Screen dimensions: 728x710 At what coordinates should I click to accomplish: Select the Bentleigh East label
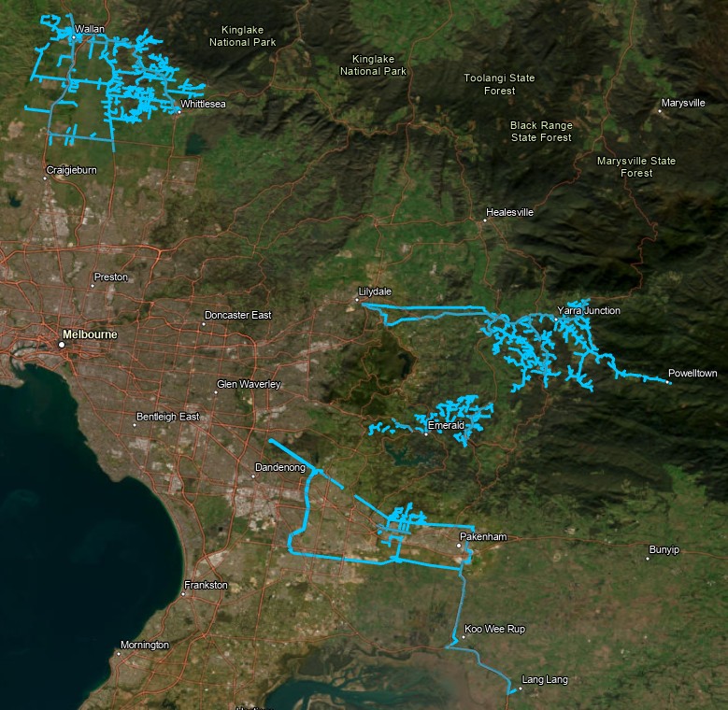pos(167,416)
